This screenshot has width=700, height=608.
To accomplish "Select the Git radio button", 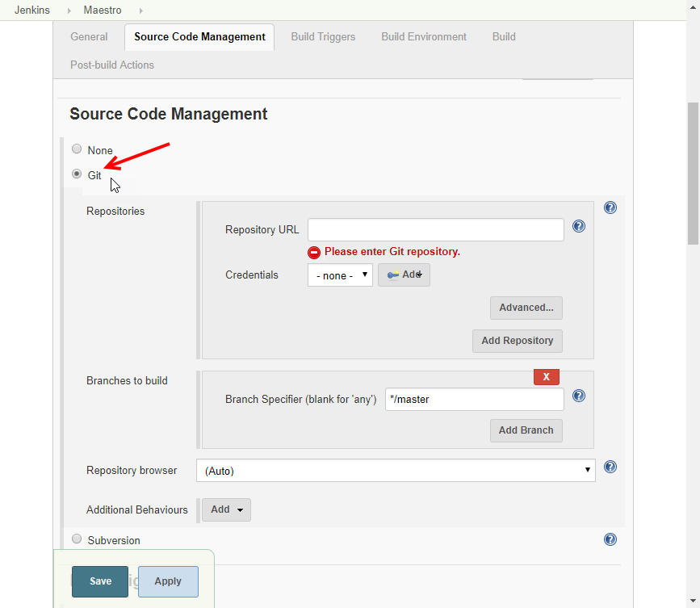I will point(77,174).
